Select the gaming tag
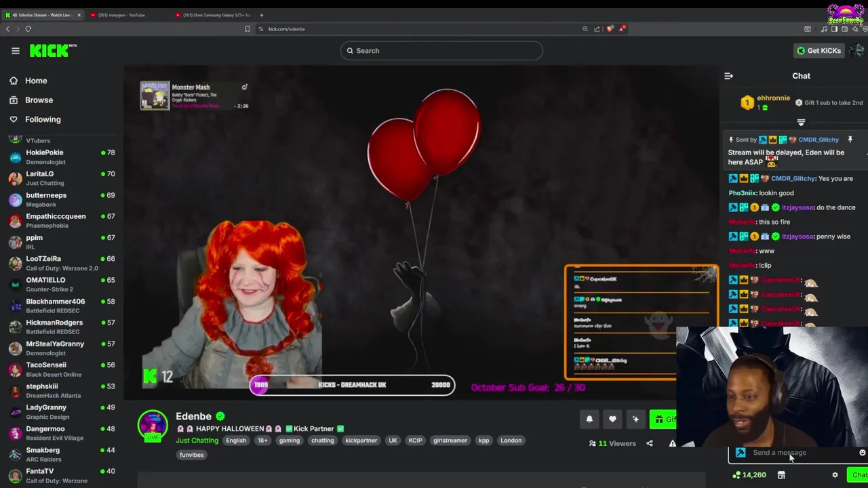Image resolution: width=868 pixels, height=488 pixels. click(x=289, y=441)
